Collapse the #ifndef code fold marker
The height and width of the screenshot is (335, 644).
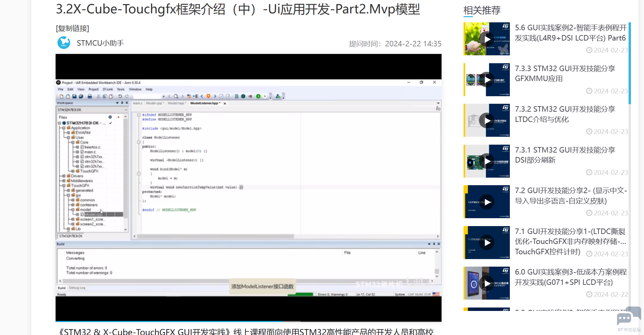coord(139,115)
